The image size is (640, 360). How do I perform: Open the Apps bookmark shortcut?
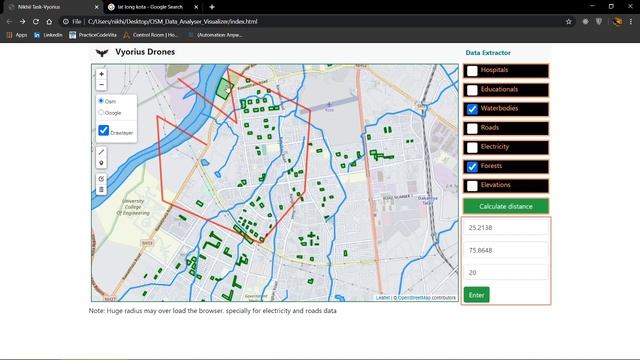pos(17,35)
